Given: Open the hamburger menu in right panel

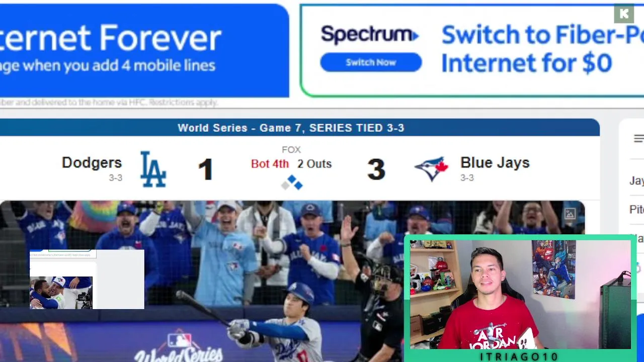Looking at the screenshot, I should pos(638,139).
